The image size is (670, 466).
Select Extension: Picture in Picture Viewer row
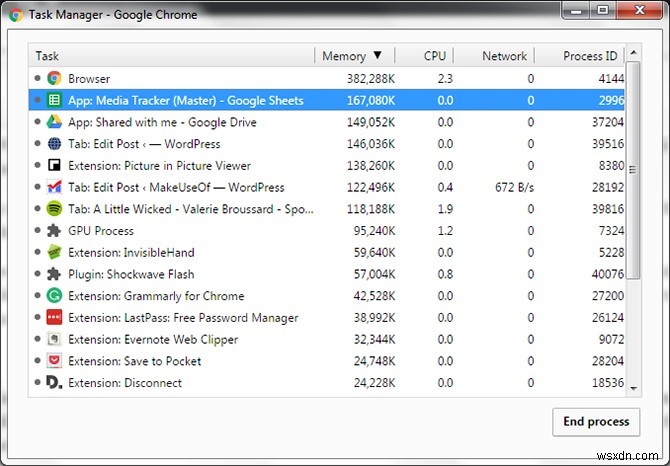click(x=326, y=165)
